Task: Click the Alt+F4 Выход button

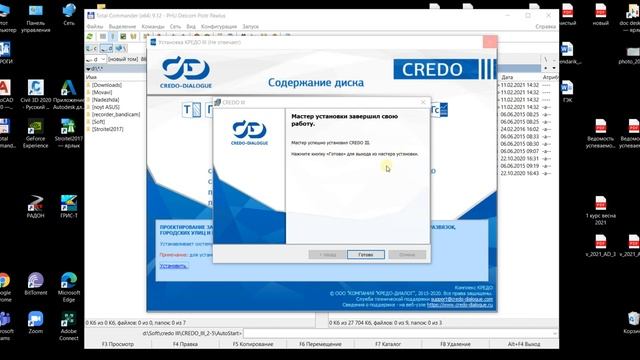Action: coord(524,344)
